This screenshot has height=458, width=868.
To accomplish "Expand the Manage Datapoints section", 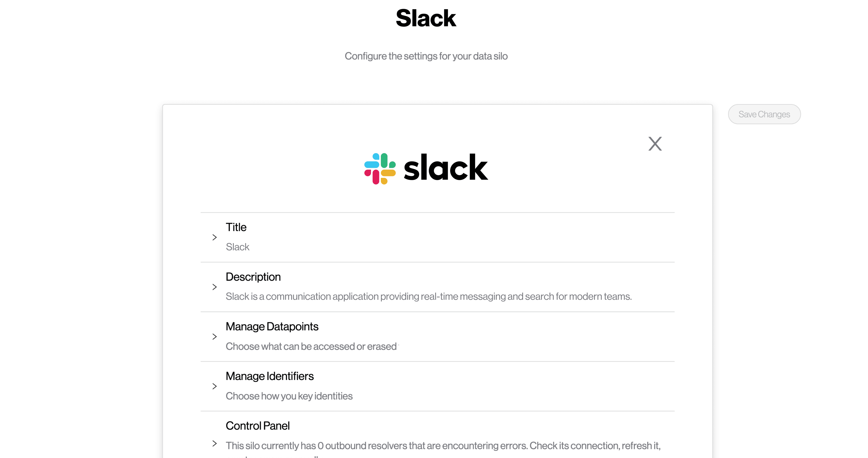I will (x=214, y=336).
